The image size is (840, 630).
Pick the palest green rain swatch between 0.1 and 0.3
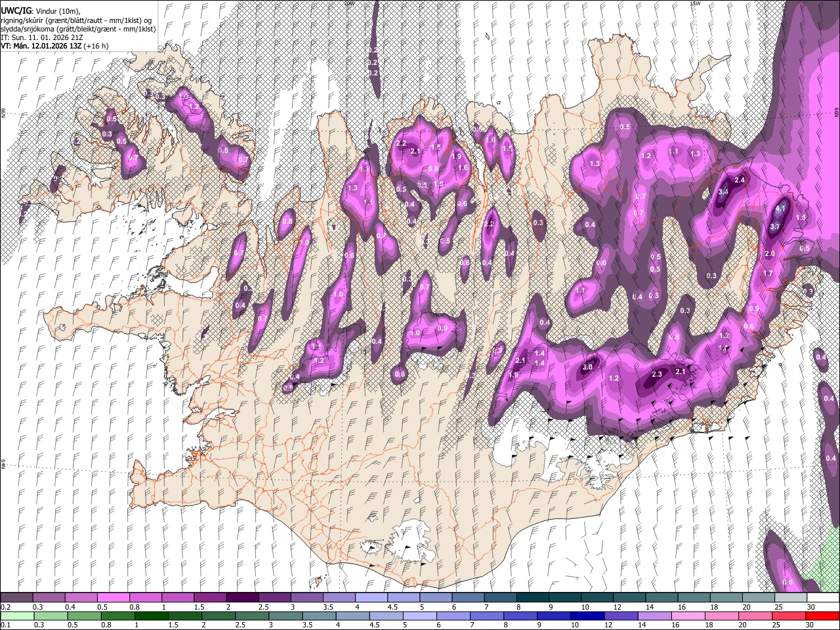tap(17, 616)
